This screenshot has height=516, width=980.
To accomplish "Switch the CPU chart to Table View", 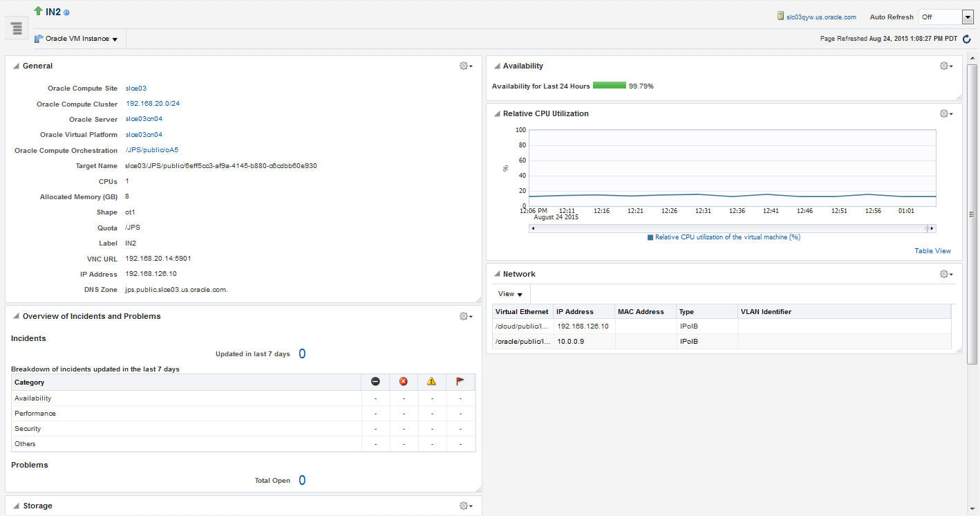I will [933, 251].
